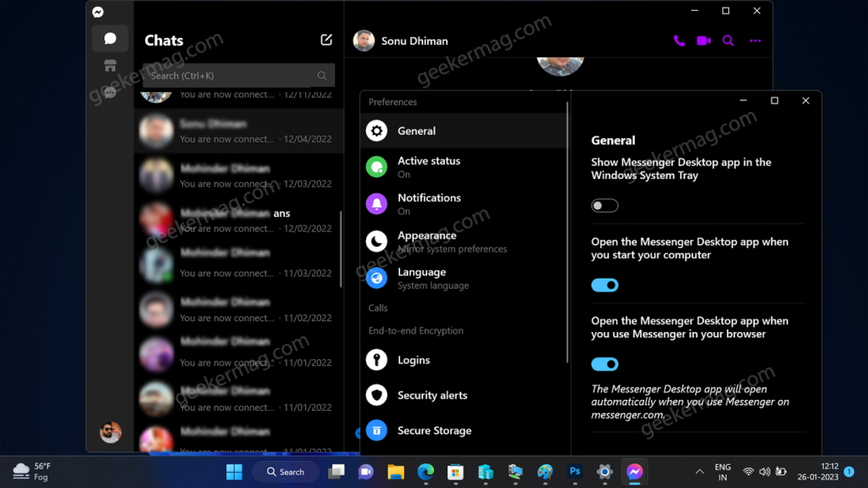Open the chat dated 11/02/2022

pos(238,310)
